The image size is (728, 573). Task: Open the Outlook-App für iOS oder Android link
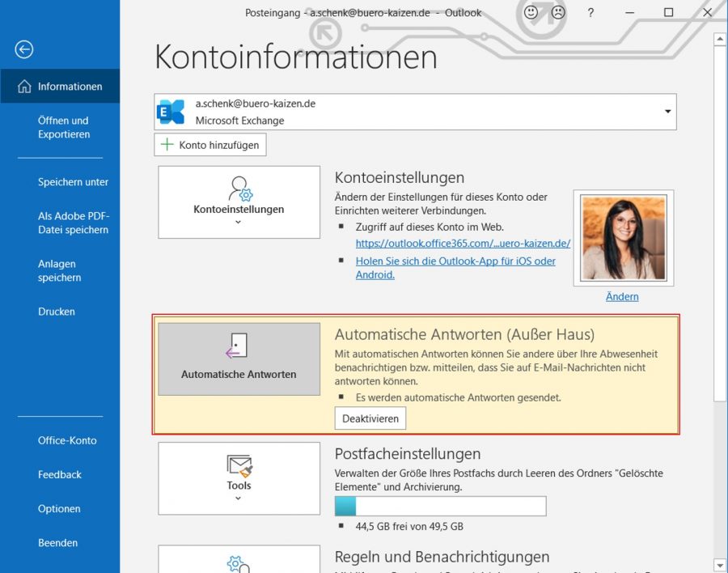[455, 268]
